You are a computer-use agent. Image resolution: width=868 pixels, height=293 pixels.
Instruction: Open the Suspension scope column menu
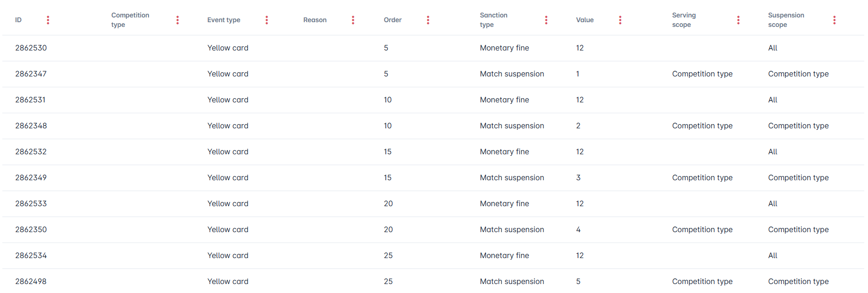point(834,20)
